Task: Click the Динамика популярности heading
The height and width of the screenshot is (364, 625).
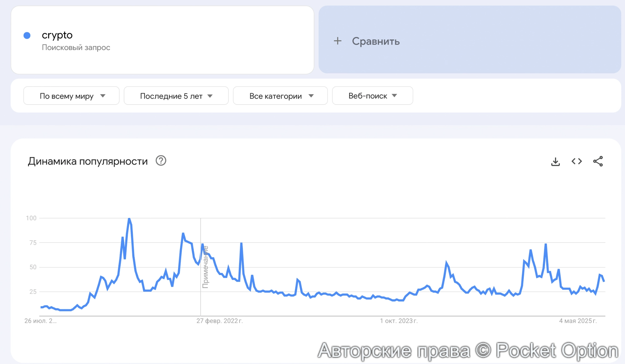Action: click(87, 161)
